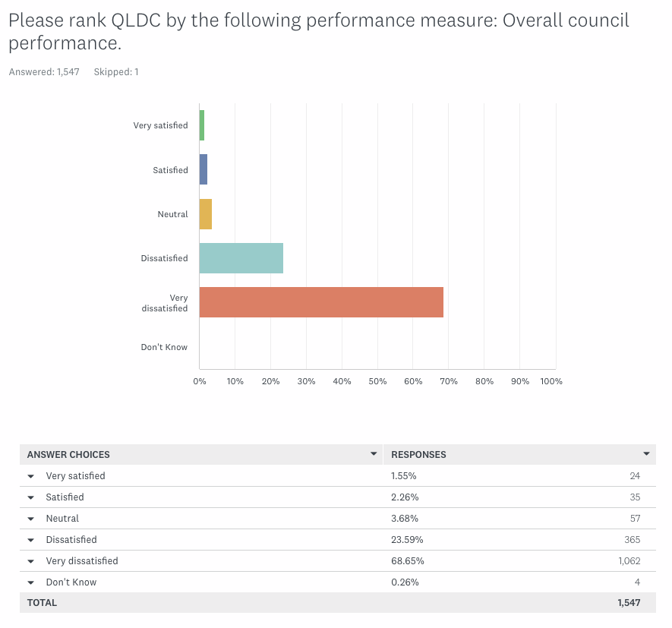672x628 pixels.
Task: Expand the Dissatisfied row arrow
Action: (31, 540)
